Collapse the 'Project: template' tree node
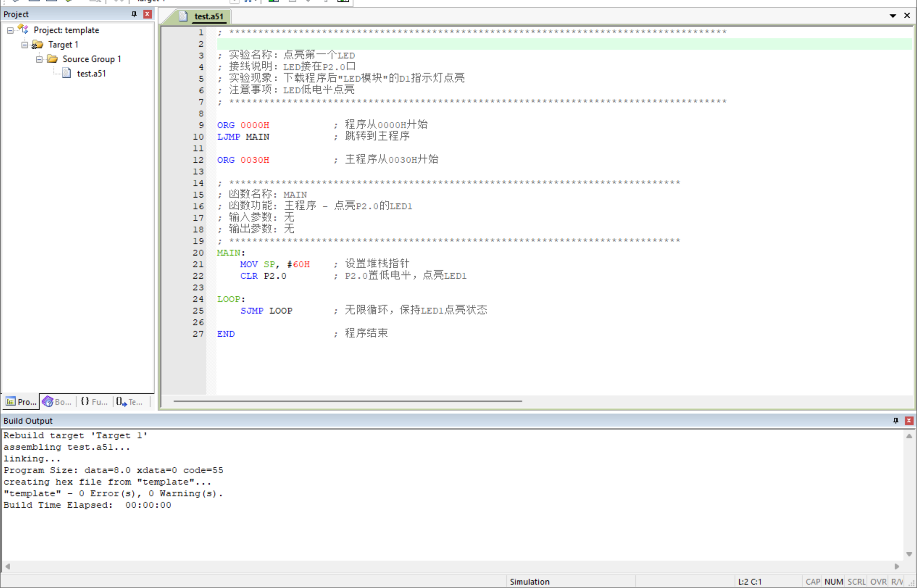 coord(10,30)
